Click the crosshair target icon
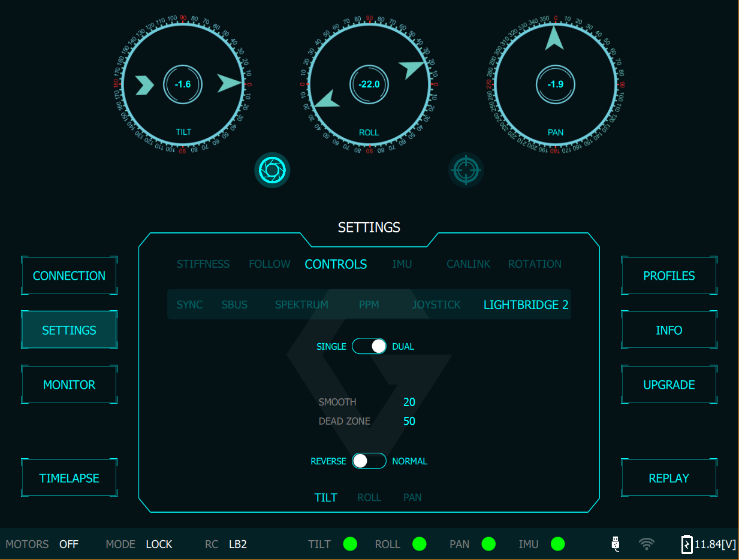This screenshot has width=739, height=560. tap(466, 170)
